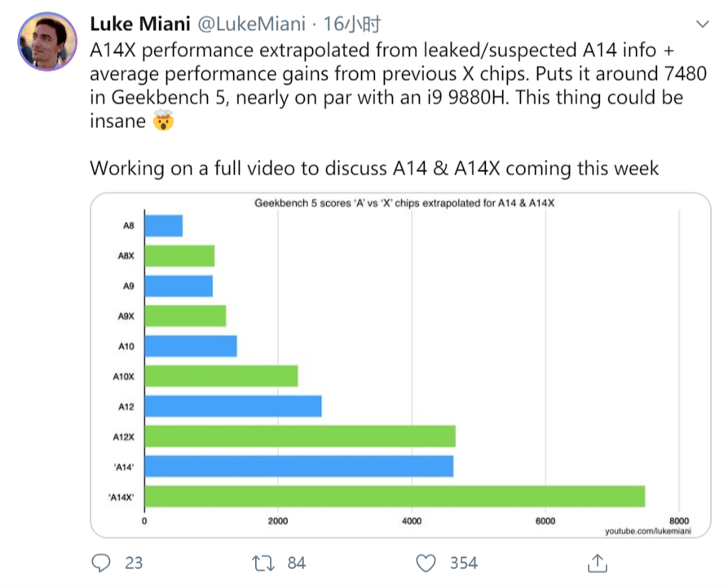Click the retweet count 84
The width and height of the screenshot is (728, 588).
coord(296,563)
